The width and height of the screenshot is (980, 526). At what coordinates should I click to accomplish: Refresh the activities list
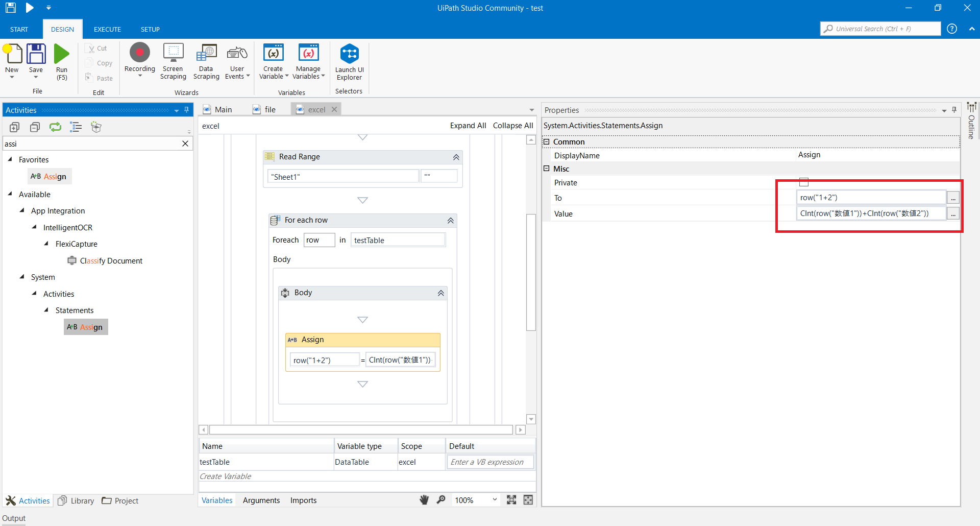click(55, 127)
